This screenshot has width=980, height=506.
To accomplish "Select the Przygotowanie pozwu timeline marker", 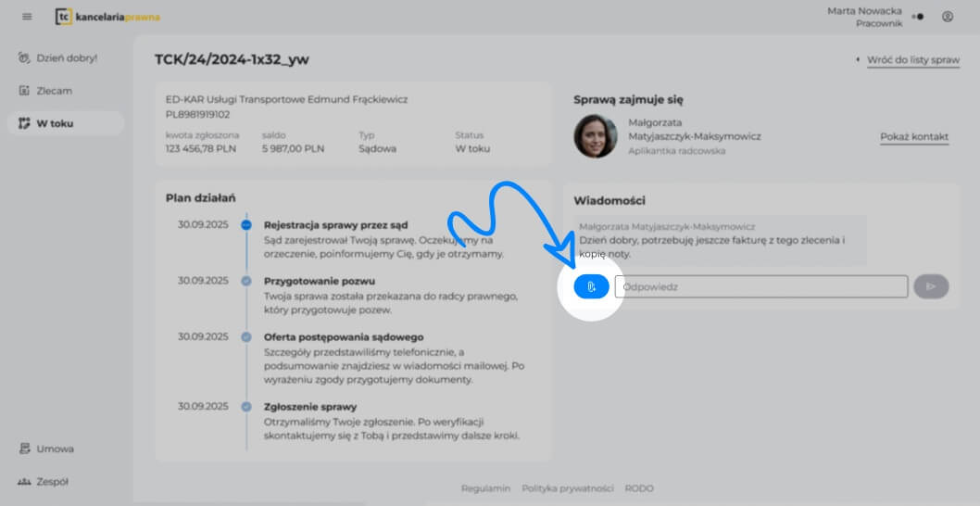I will point(246,281).
